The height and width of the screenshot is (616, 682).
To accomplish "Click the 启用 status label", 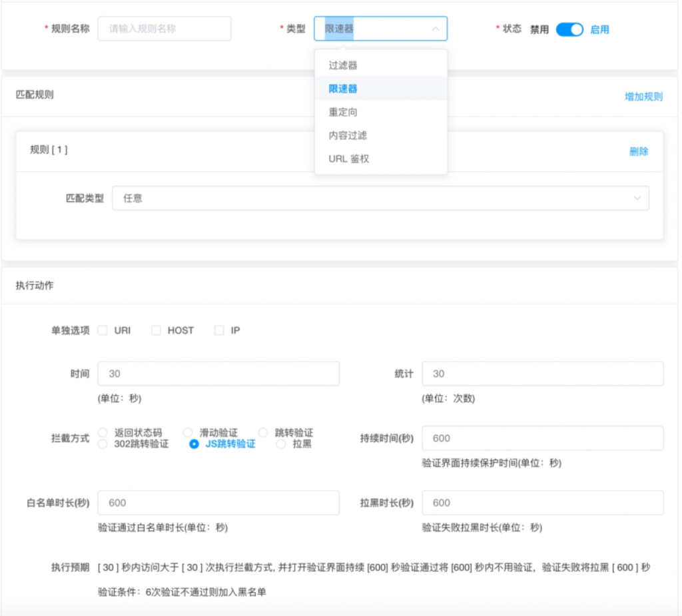I will (x=600, y=29).
